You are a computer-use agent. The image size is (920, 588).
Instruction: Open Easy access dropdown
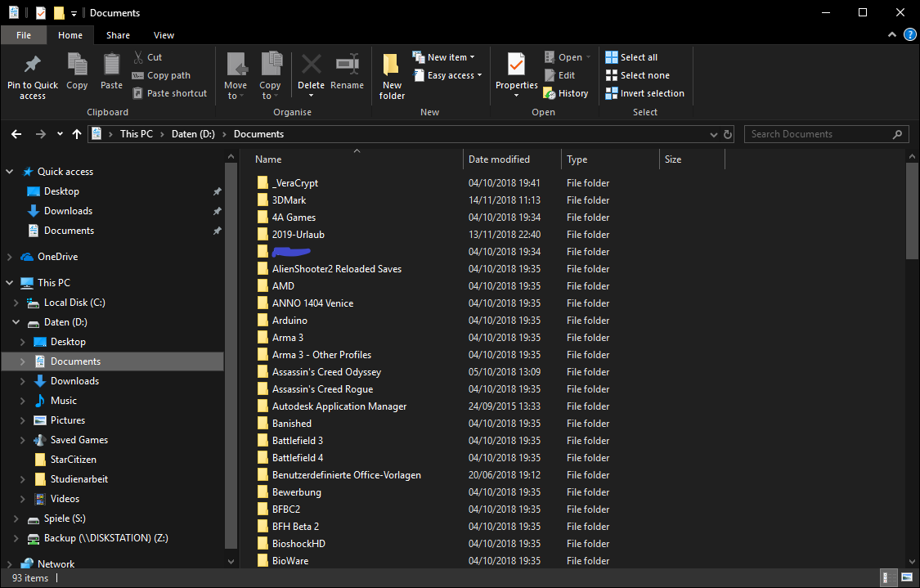pos(447,75)
